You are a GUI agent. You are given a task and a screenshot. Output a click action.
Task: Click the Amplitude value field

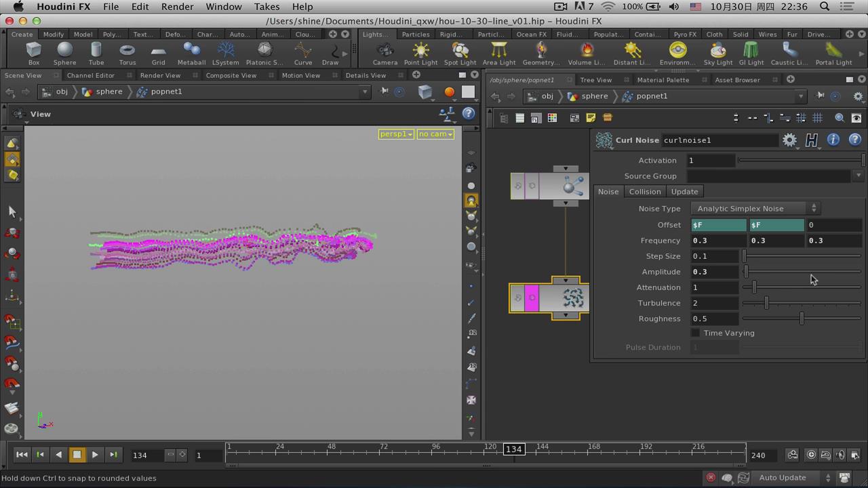pos(713,272)
